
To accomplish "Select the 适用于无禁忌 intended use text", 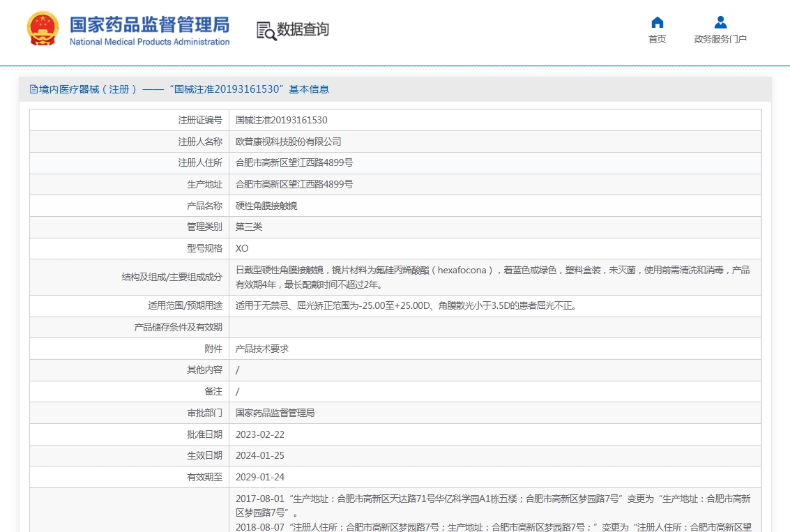I will tap(406, 306).
